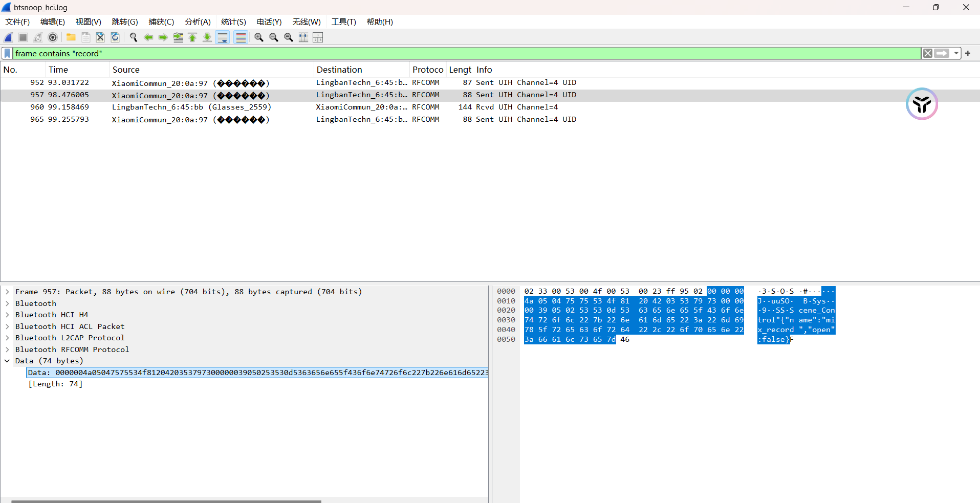
Task: Select the Data hex string line
Action: [257, 373]
